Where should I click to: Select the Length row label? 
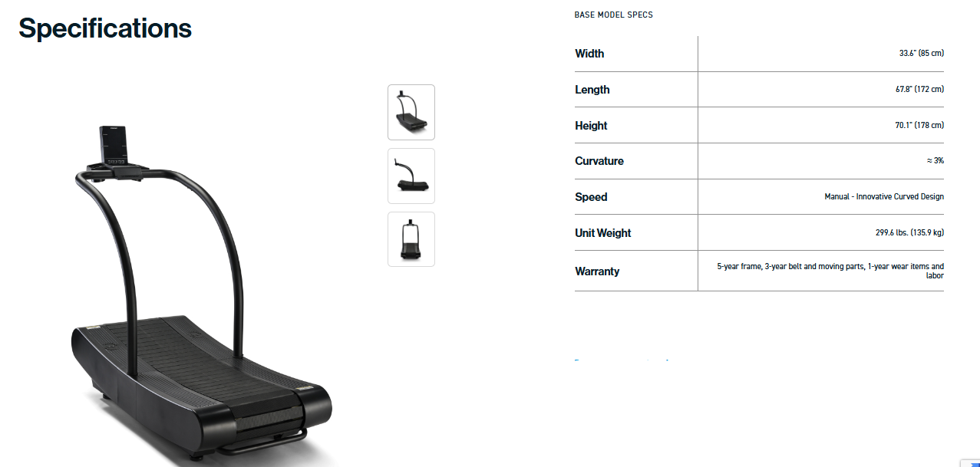pyautogui.click(x=592, y=90)
